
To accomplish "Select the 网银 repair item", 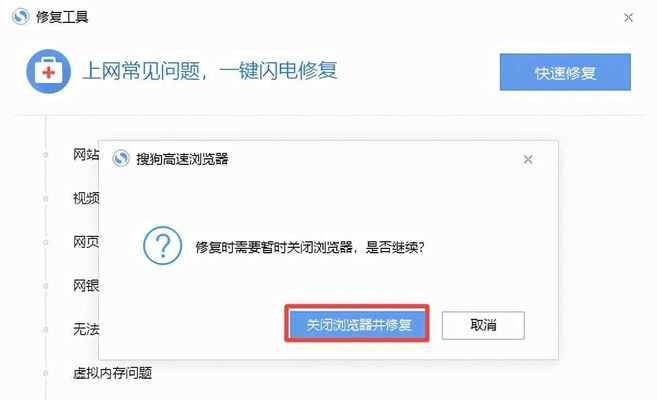I will coord(86,286).
